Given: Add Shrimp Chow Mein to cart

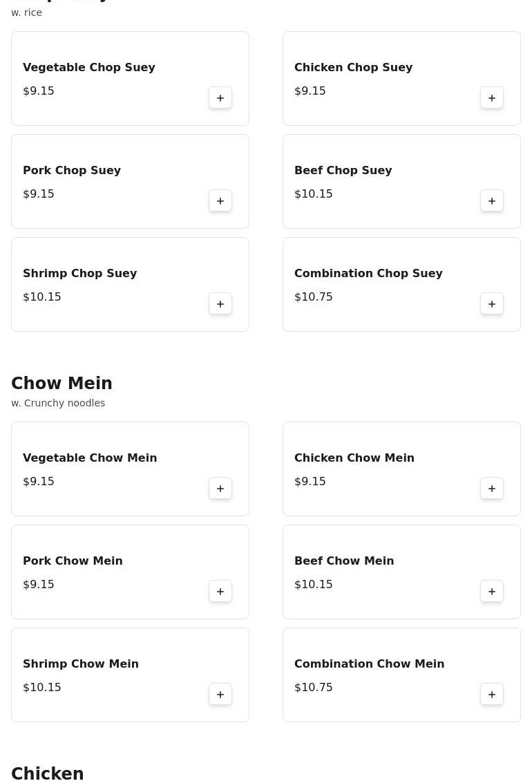Looking at the screenshot, I should coord(220,695).
